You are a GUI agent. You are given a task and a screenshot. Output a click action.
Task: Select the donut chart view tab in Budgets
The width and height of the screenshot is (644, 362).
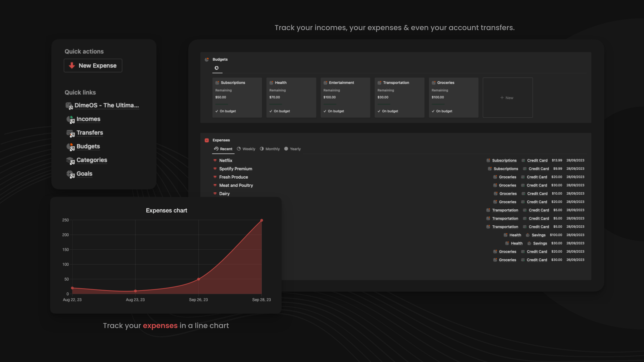(x=217, y=68)
